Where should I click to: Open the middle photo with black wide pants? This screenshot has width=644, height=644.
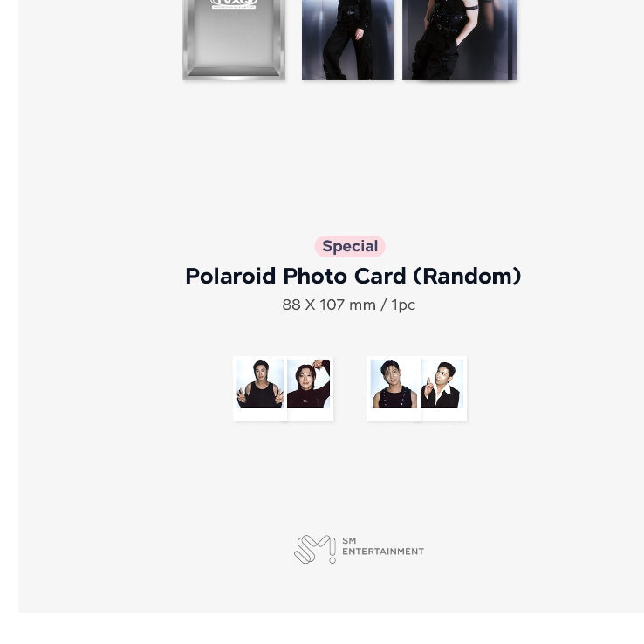[x=347, y=40]
